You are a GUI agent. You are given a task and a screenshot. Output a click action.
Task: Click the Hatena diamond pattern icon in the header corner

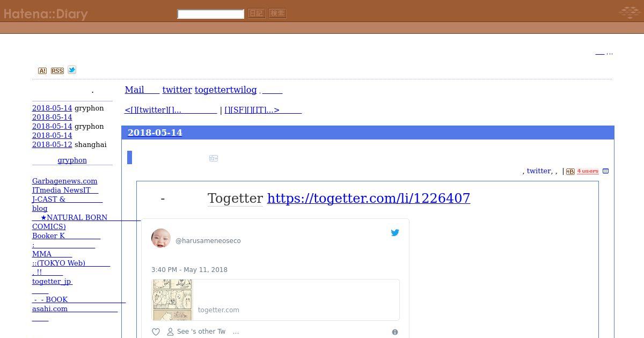tap(629, 12)
